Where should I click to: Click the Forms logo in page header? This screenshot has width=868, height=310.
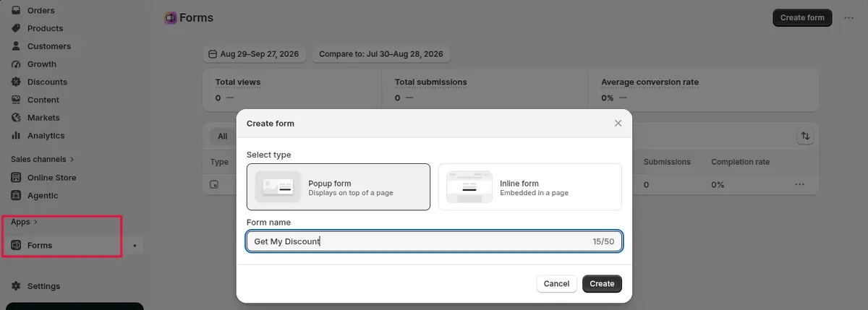(171, 17)
